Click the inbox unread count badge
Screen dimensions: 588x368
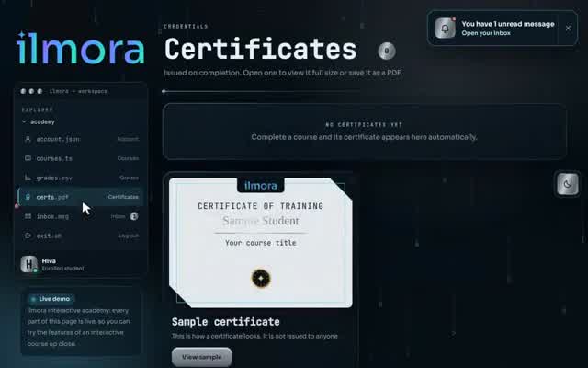(x=134, y=216)
